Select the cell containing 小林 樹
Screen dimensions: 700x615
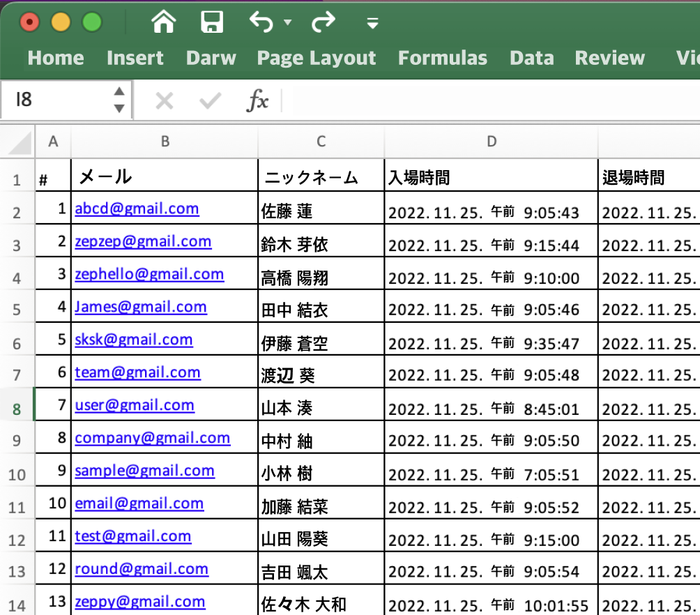[x=321, y=470]
